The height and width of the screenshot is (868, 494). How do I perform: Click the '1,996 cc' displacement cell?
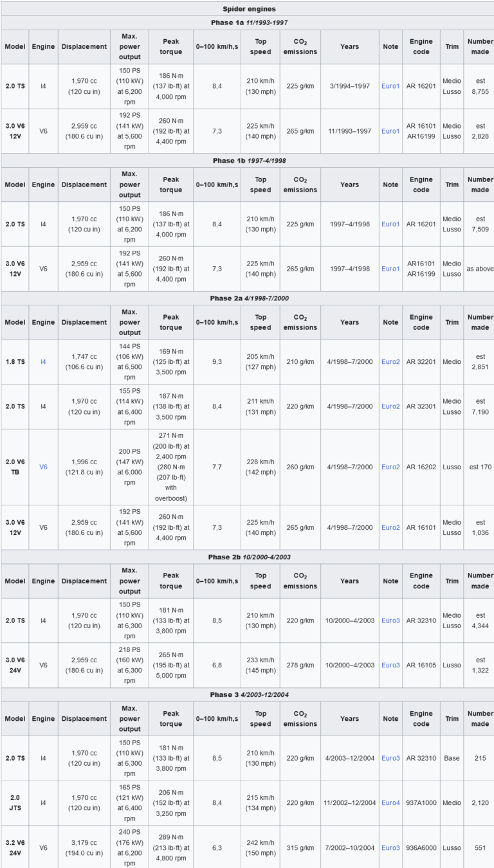[84, 467]
